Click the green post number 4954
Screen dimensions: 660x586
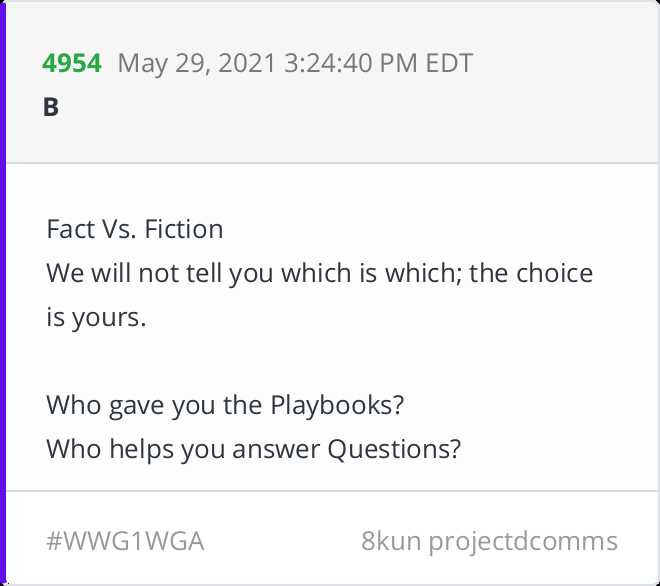72,64
